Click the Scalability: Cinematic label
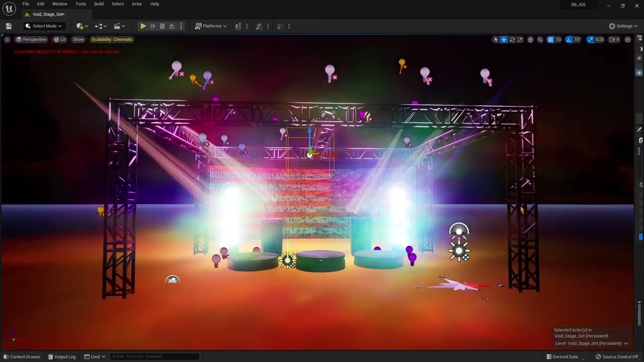This screenshot has width=644, height=362. (x=112, y=39)
